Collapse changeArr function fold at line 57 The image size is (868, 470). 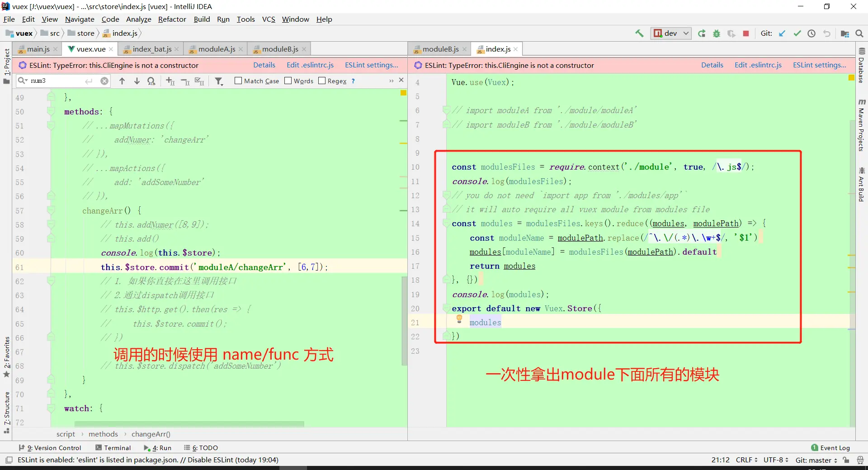click(x=51, y=211)
